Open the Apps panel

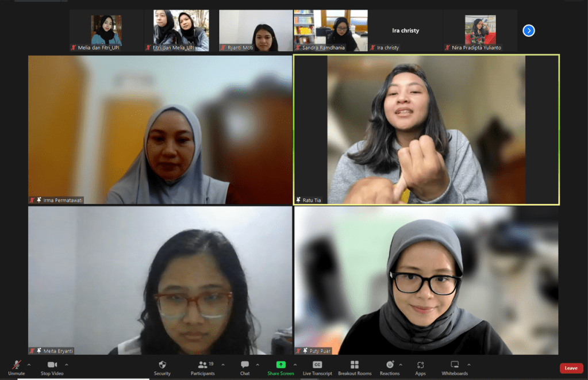(420, 367)
